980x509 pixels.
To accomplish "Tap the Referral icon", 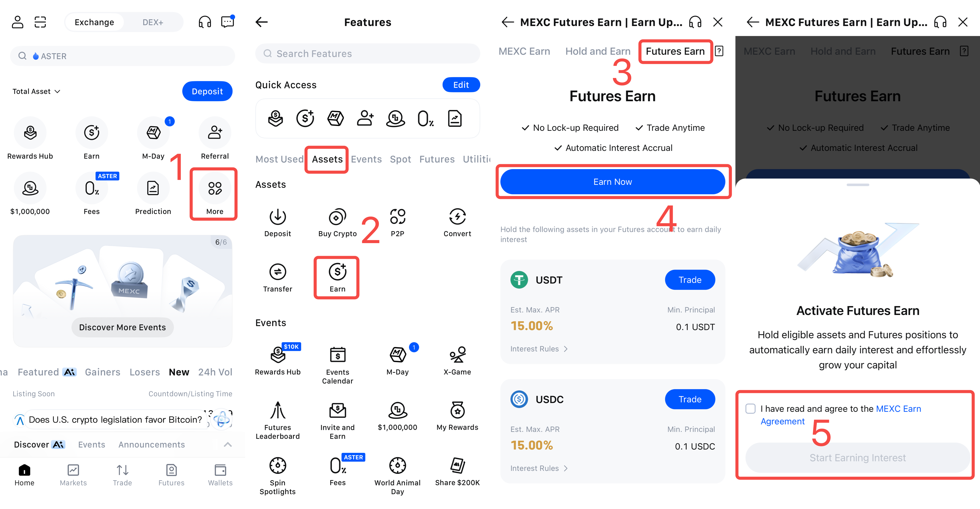I will pyautogui.click(x=215, y=133).
